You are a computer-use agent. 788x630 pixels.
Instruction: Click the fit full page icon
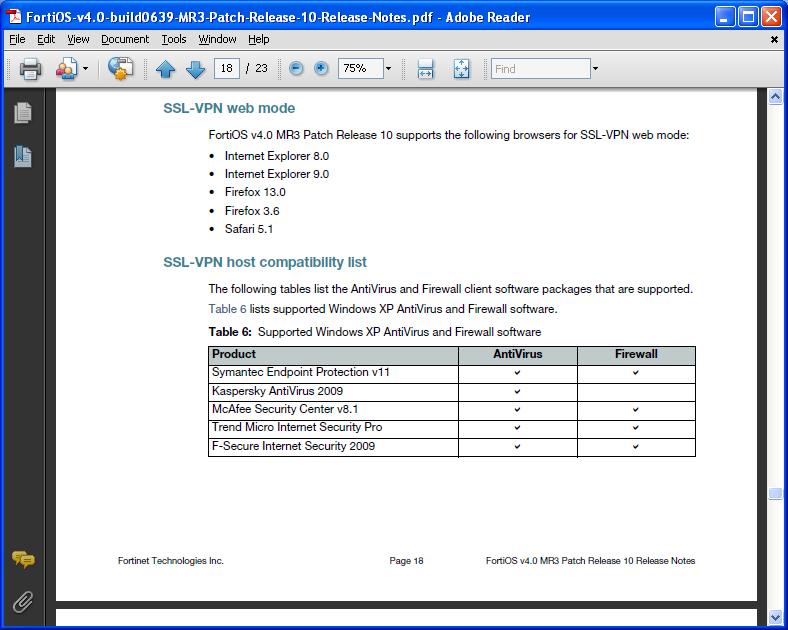461,69
